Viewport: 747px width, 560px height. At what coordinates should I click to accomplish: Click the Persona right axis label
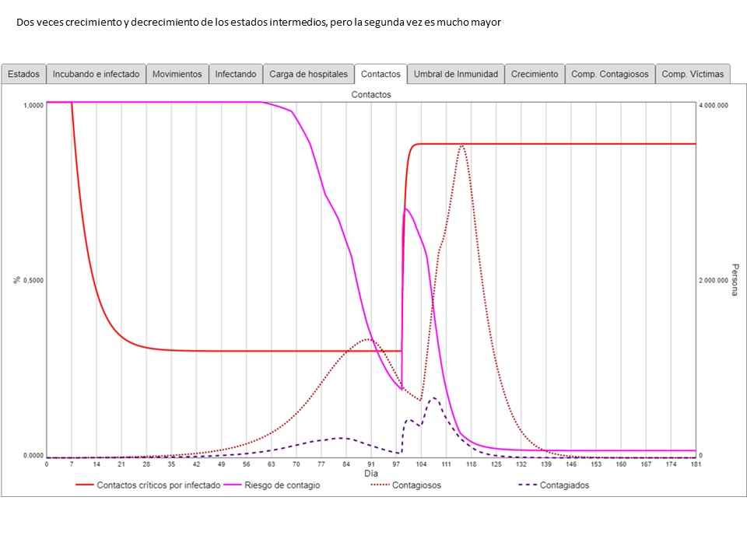(x=734, y=280)
